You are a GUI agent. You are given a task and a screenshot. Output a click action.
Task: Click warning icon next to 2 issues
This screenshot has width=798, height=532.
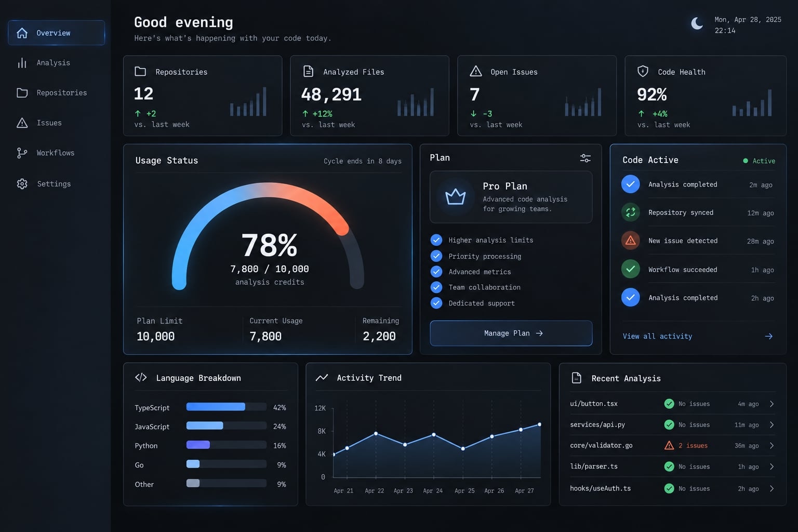(669, 445)
